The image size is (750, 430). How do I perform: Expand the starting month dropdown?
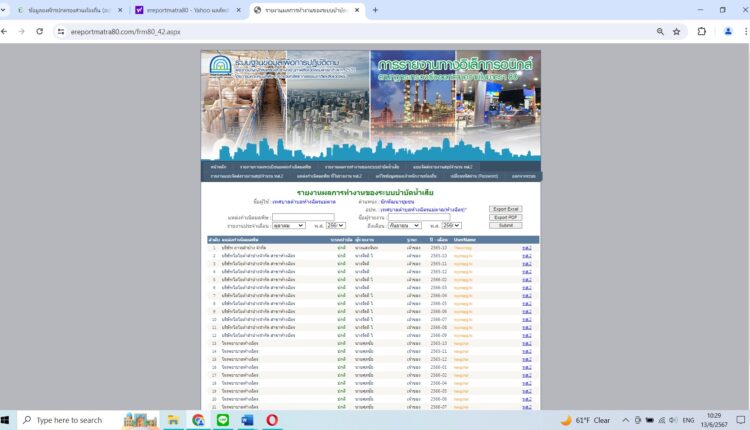288,226
